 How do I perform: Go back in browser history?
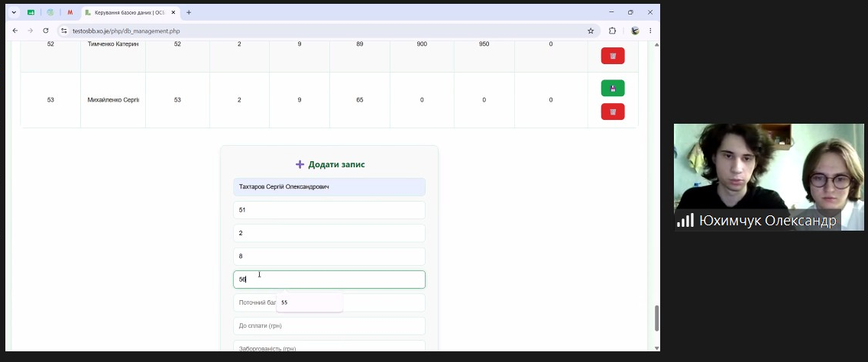pyautogui.click(x=15, y=31)
